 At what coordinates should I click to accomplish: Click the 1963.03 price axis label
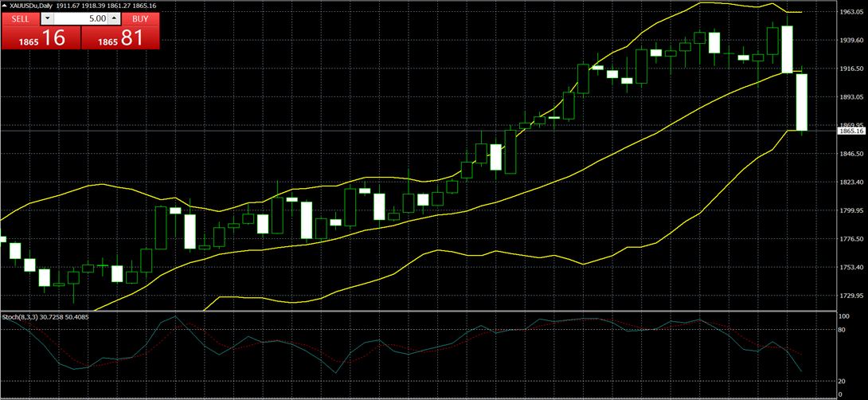pyautogui.click(x=851, y=12)
